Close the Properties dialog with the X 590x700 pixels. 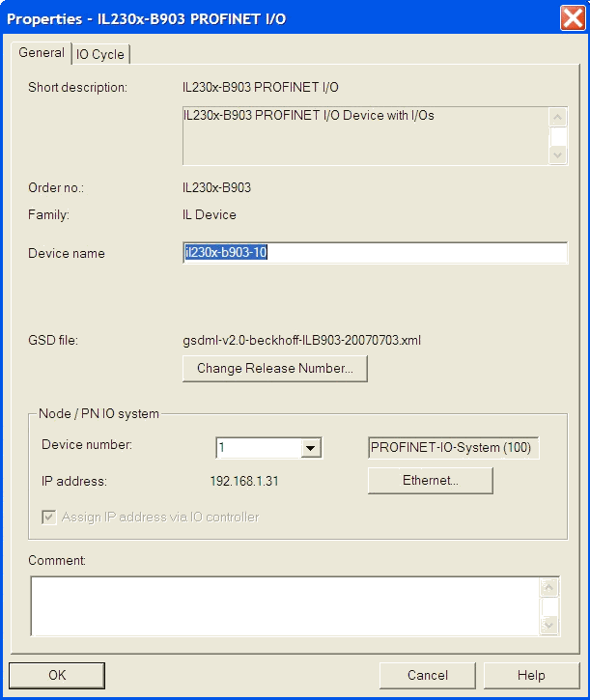point(573,18)
